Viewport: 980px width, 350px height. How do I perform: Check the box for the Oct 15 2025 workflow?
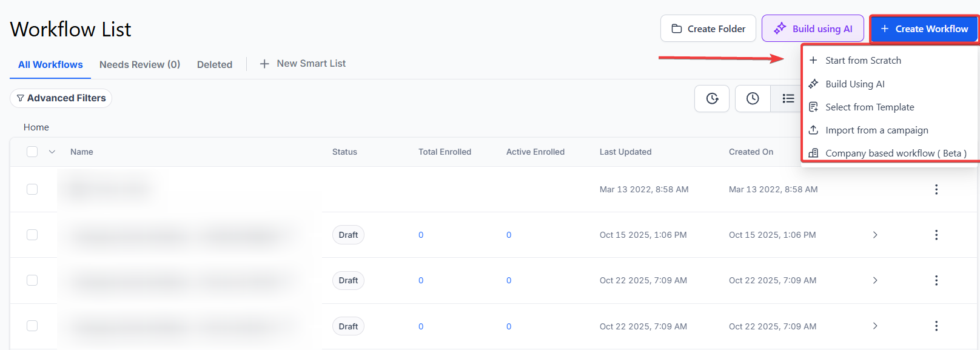pos(32,235)
